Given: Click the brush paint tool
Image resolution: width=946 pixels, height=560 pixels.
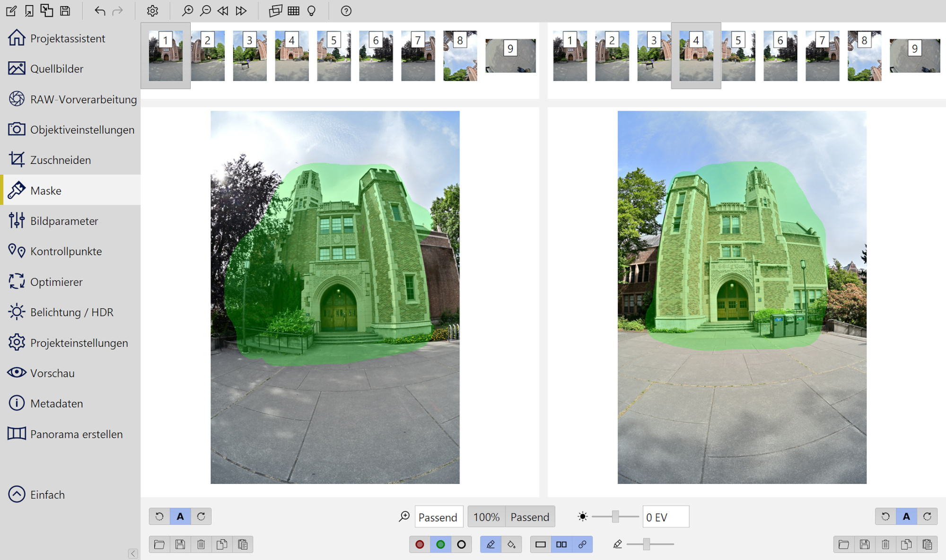Looking at the screenshot, I should pos(491,544).
